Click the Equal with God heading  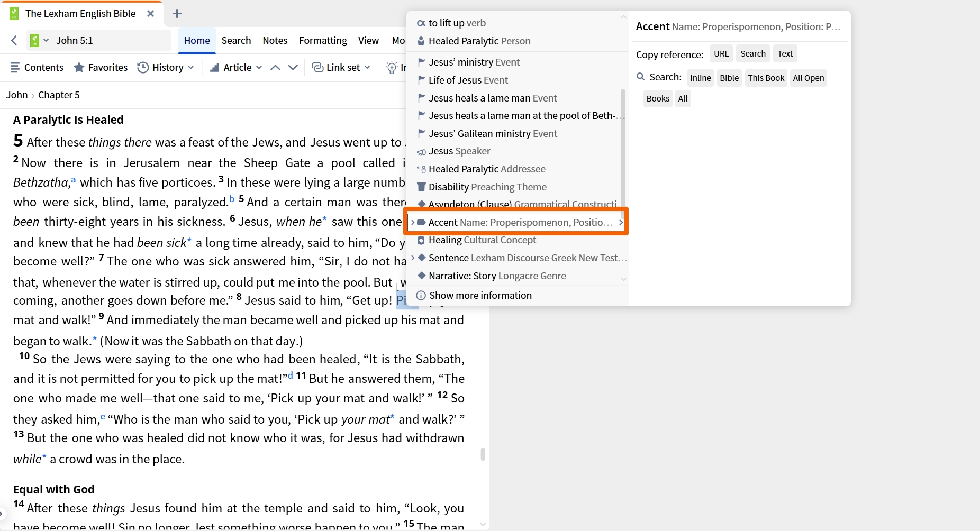(53, 489)
